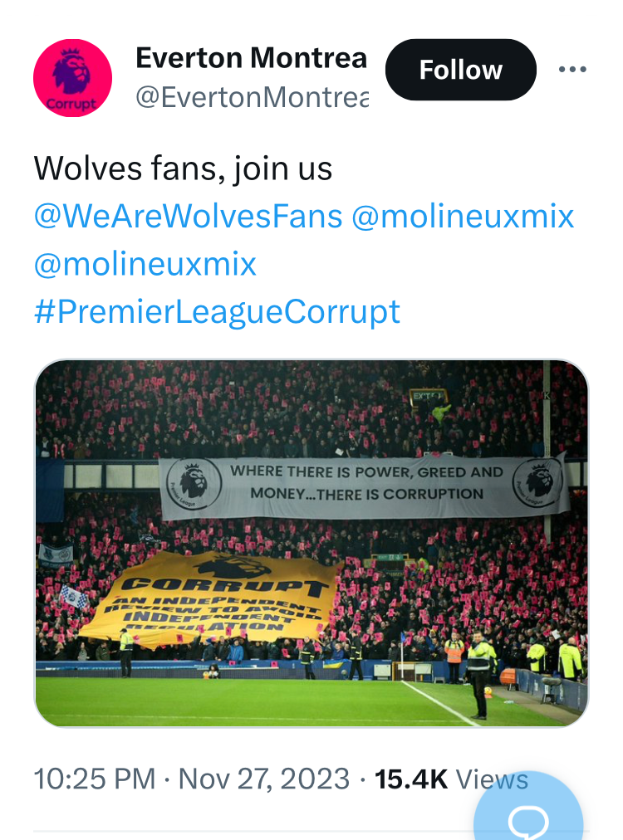Tap the white corruption banner in the photo
This screenshot has width=623, height=840.
365,486
